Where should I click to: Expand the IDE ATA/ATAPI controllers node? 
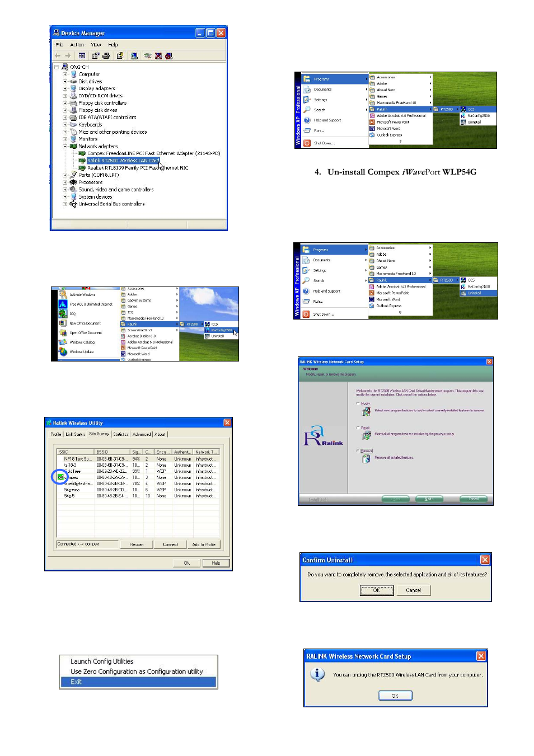[65, 118]
